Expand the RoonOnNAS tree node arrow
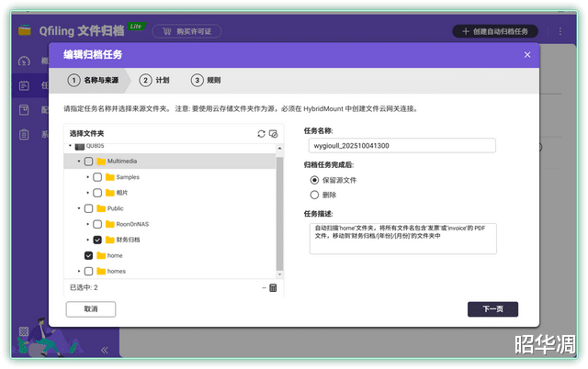This screenshot has width=588, height=369. pyautogui.click(x=88, y=224)
